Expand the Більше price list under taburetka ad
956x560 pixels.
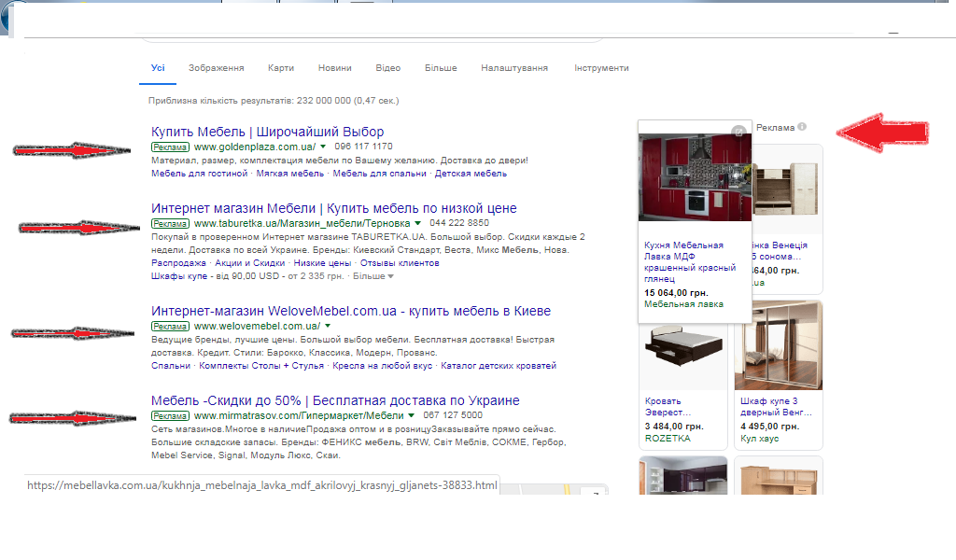point(373,276)
